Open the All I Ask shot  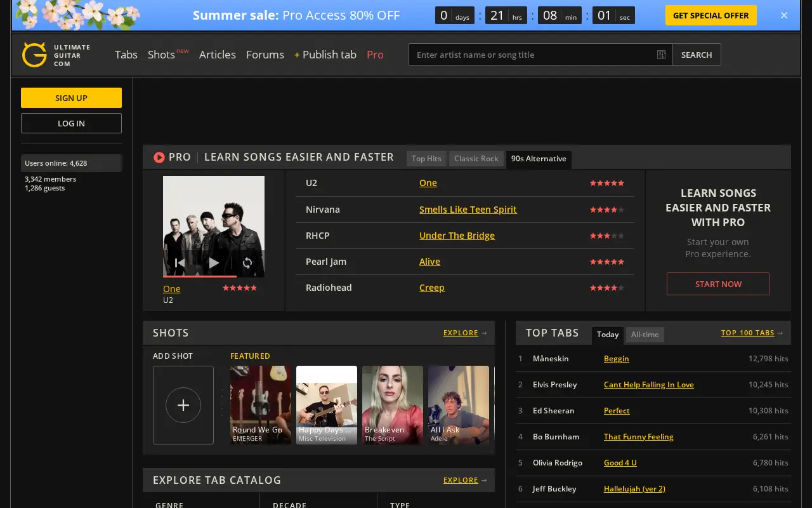(x=459, y=405)
